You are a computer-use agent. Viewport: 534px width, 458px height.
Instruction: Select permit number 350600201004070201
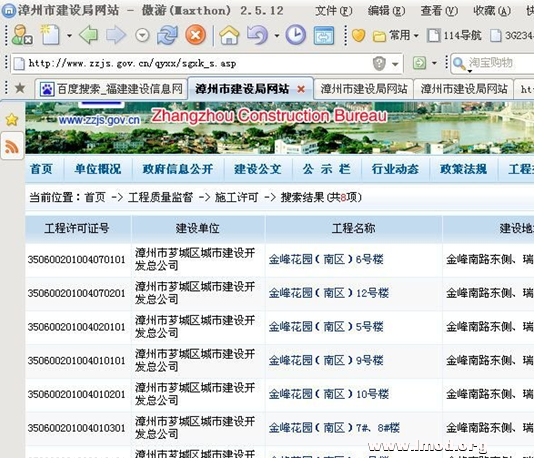77,293
